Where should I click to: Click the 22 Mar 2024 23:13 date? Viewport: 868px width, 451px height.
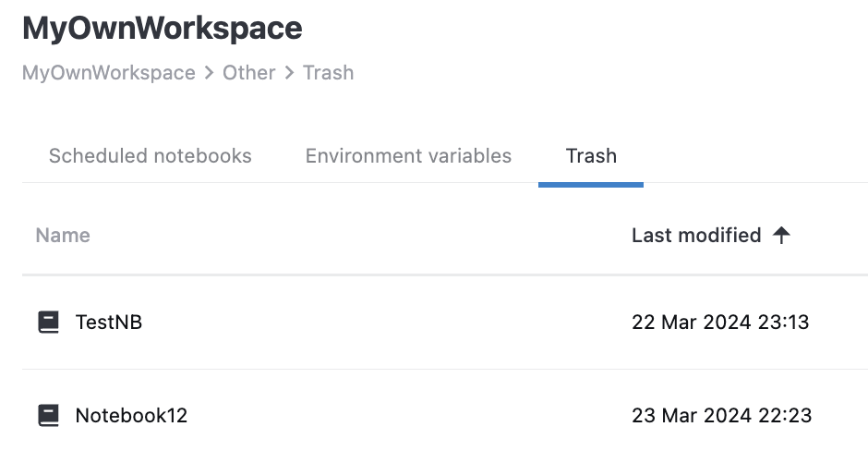720,323
